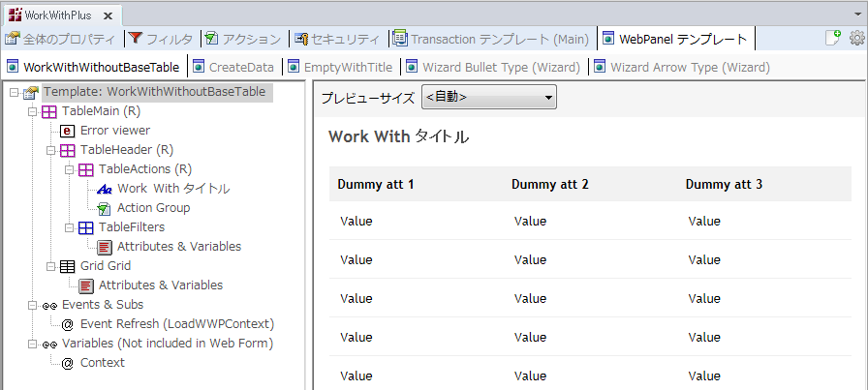Collapse the TableHeader (R) node
868x390 pixels.
click(x=50, y=150)
